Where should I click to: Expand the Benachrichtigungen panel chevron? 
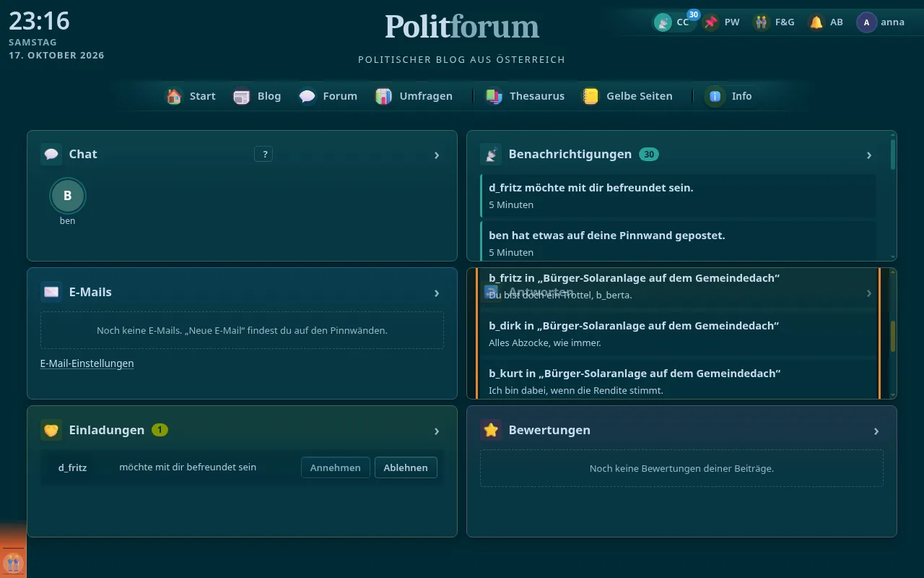(869, 155)
